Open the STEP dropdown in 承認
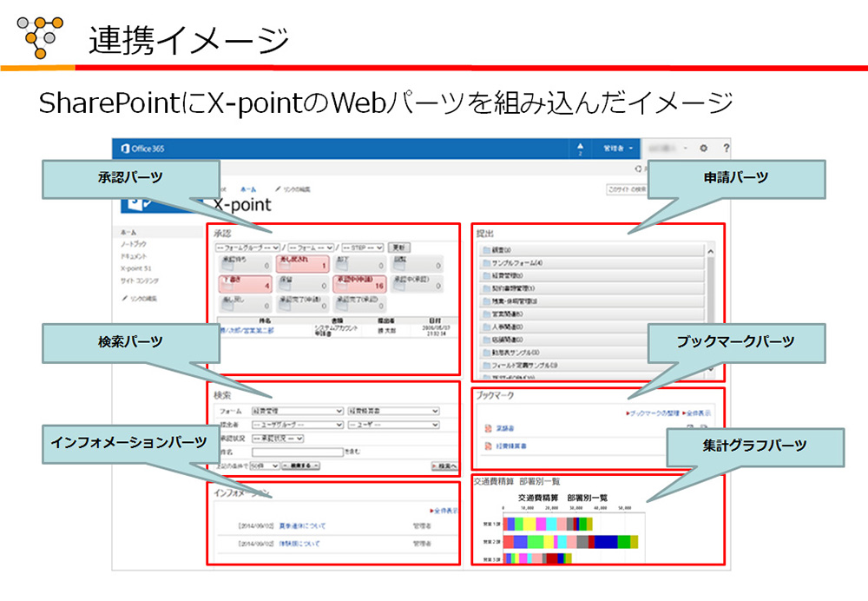This screenshot has width=868, height=601. [x=363, y=248]
